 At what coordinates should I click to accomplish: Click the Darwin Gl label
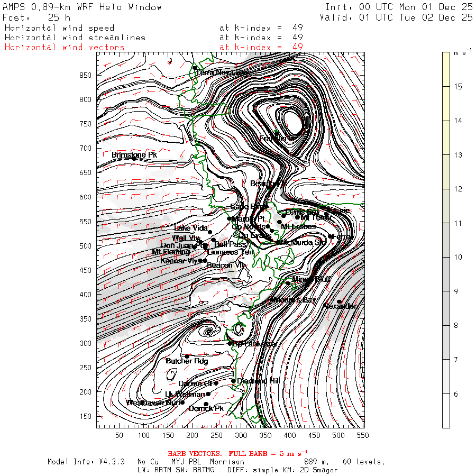[x=195, y=383]
